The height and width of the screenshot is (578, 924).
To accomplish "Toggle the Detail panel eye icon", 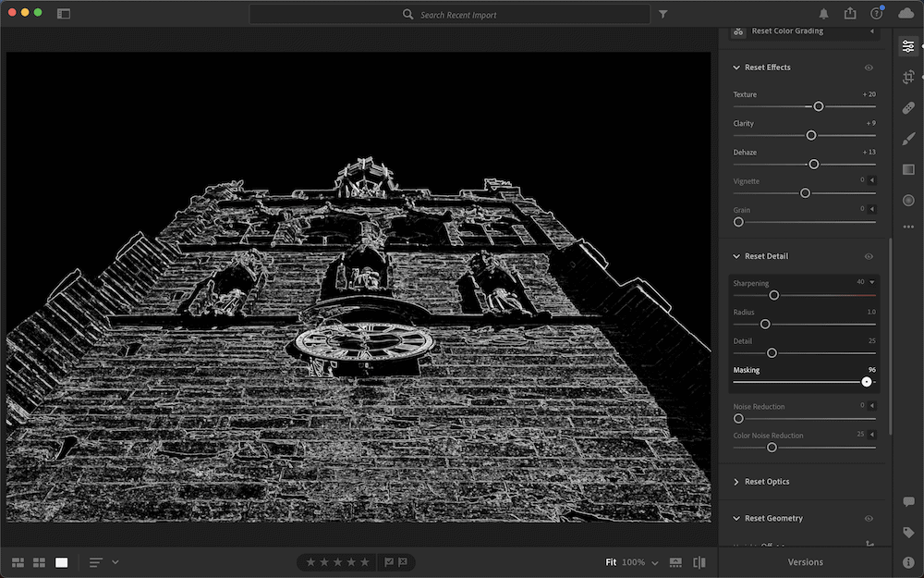I will (x=869, y=256).
